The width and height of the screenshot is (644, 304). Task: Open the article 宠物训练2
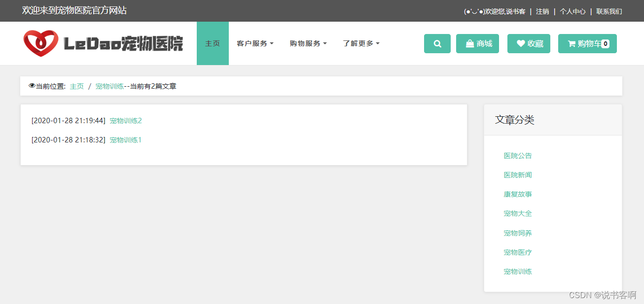pyautogui.click(x=125, y=120)
